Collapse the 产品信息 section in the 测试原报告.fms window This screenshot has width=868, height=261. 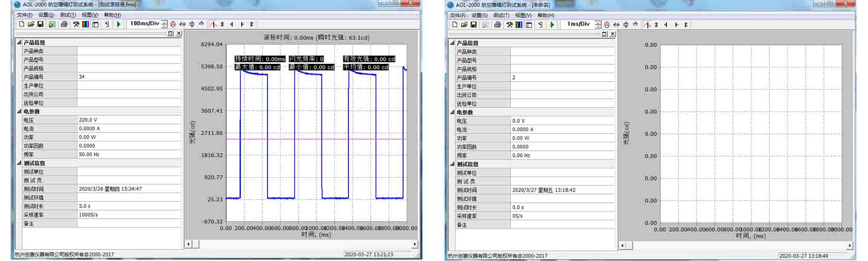(x=19, y=43)
